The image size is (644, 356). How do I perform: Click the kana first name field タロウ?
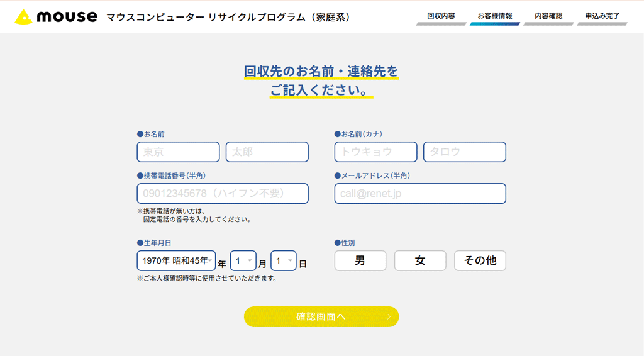[x=464, y=152]
